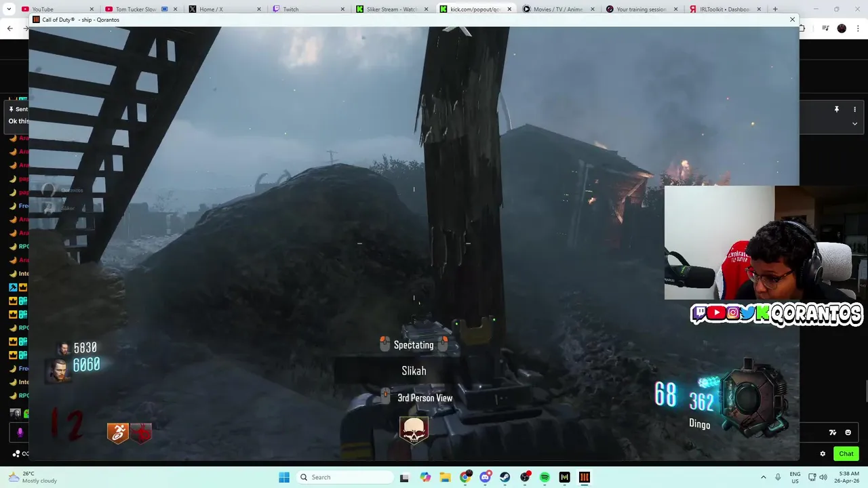Screen dimensions: 868x488
Task: Click the page vertical scrollbar thumb
Action: [866, 392]
